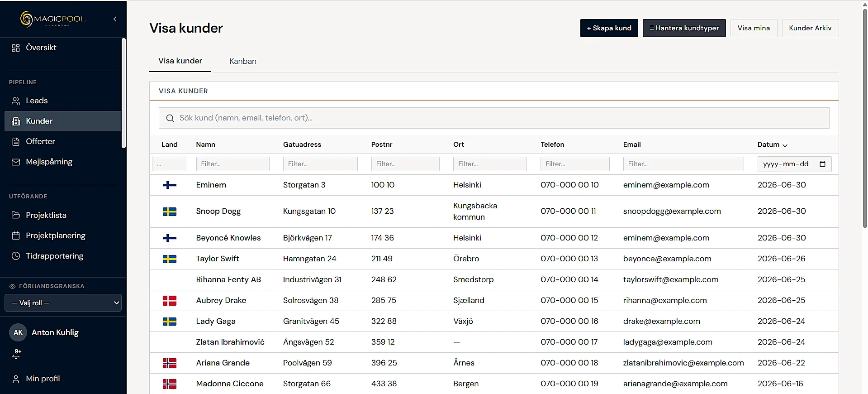Click email arianagrande@example.com

(675, 384)
